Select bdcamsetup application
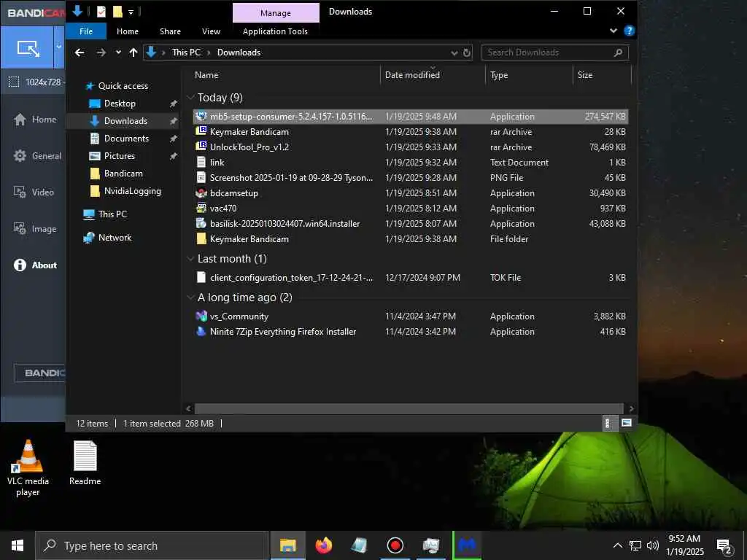The width and height of the screenshot is (747, 560). pos(410,192)
